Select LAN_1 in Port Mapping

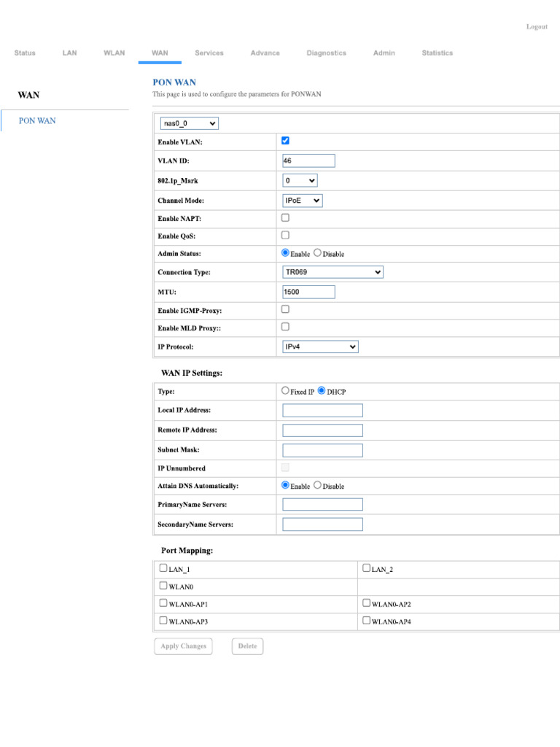click(163, 568)
